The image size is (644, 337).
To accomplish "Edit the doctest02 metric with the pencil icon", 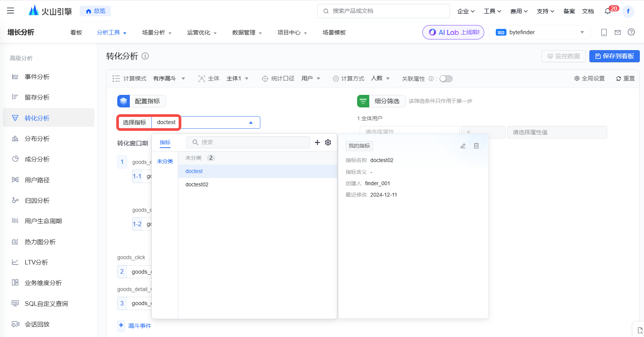I will [x=463, y=146].
